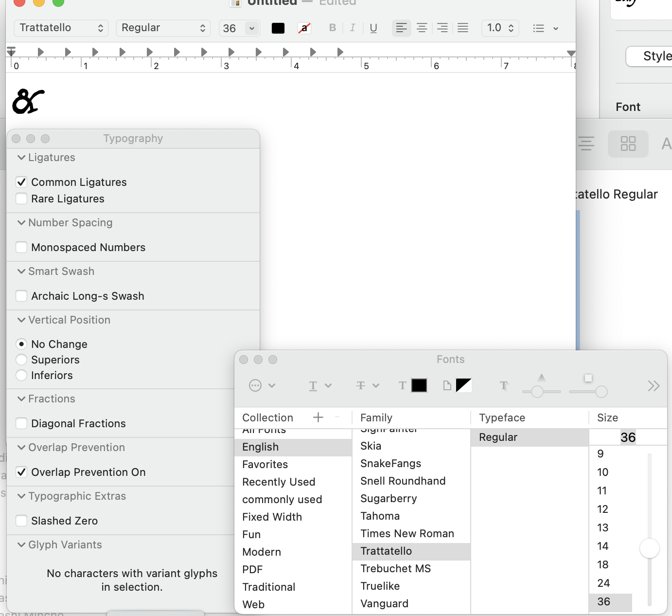Select the Superiors vertical position
Screen dimensions: 672x616
click(21, 360)
